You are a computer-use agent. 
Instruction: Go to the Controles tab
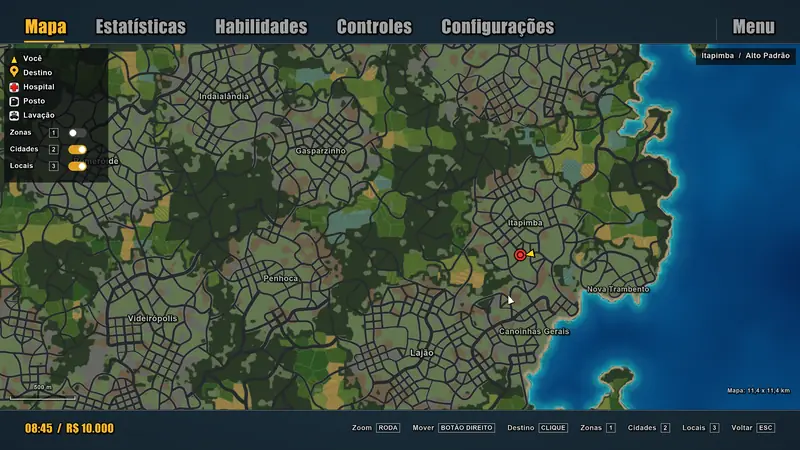[x=374, y=27]
